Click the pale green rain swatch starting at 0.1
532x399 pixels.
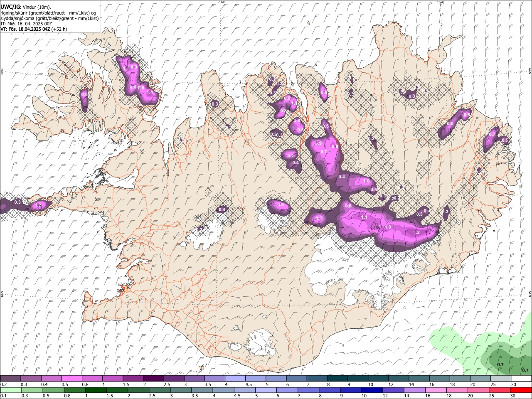(11, 390)
